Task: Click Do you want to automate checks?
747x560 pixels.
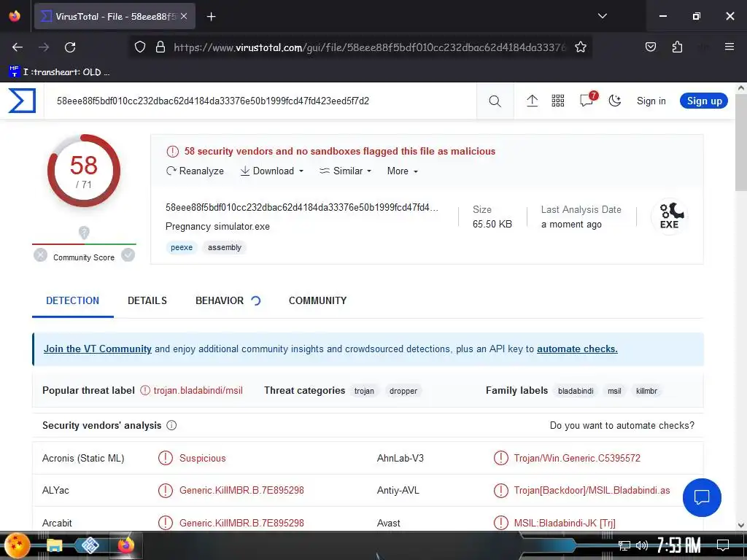Action: [x=622, y=425]
